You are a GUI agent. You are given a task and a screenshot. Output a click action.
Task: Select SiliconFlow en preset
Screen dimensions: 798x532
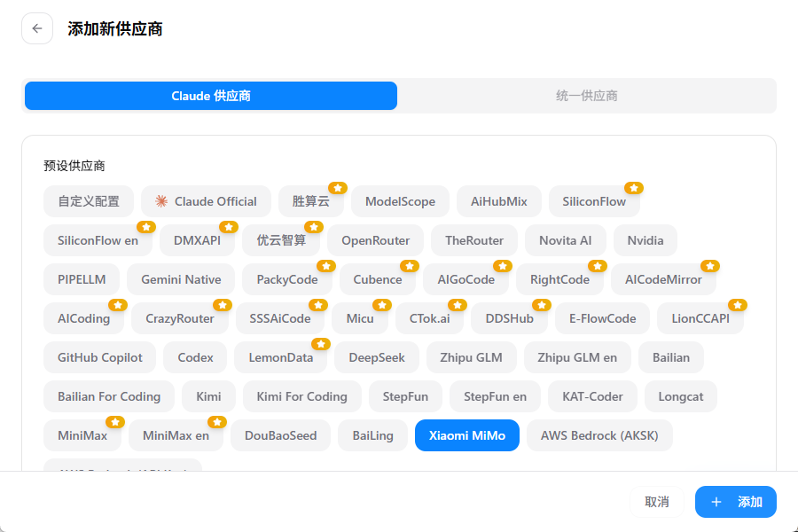(x=98, y=240)
